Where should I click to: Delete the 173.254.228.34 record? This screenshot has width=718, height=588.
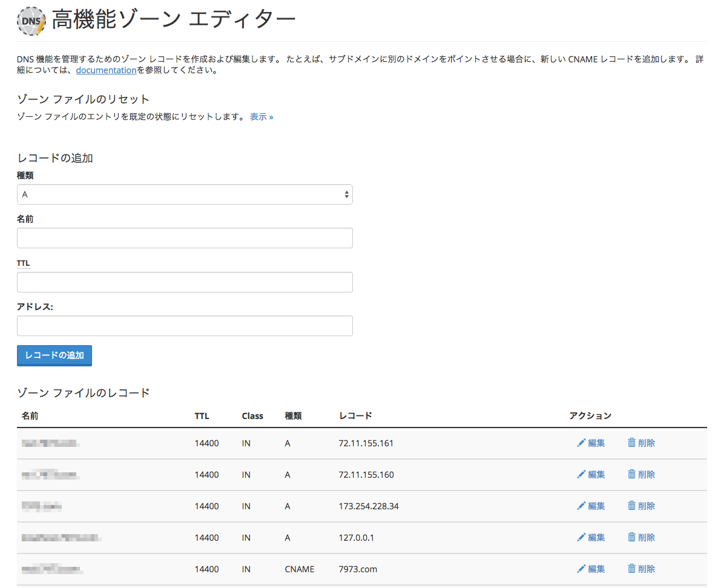641,506
